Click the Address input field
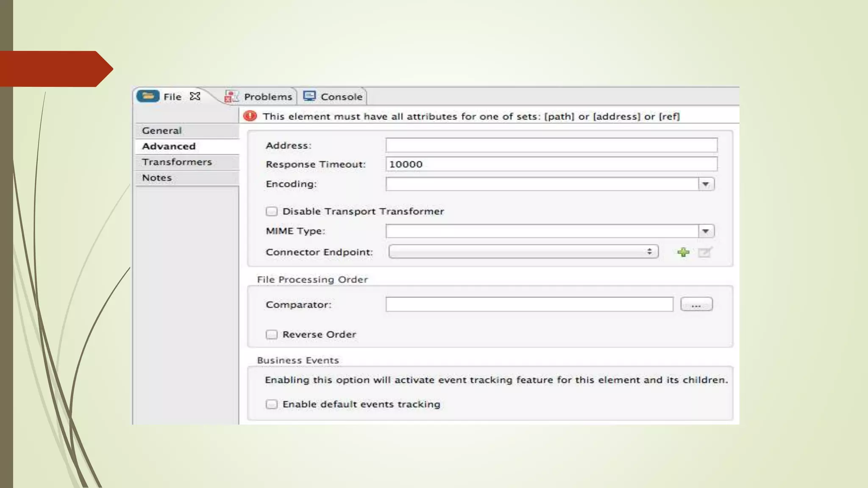The height and width of the screenshot is (488, 868). coord(551,145)
